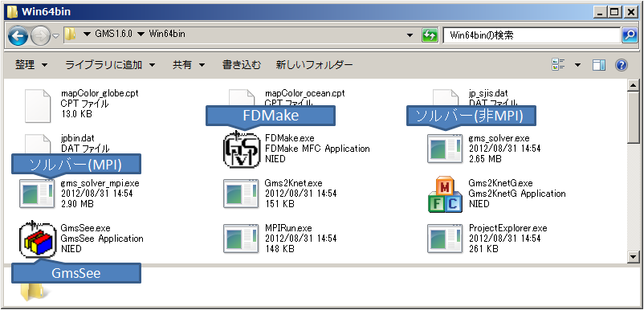Select the GmsSee.exe cube icon
Viewport: 644px width, 310px height.
click(x=37, y=240)
